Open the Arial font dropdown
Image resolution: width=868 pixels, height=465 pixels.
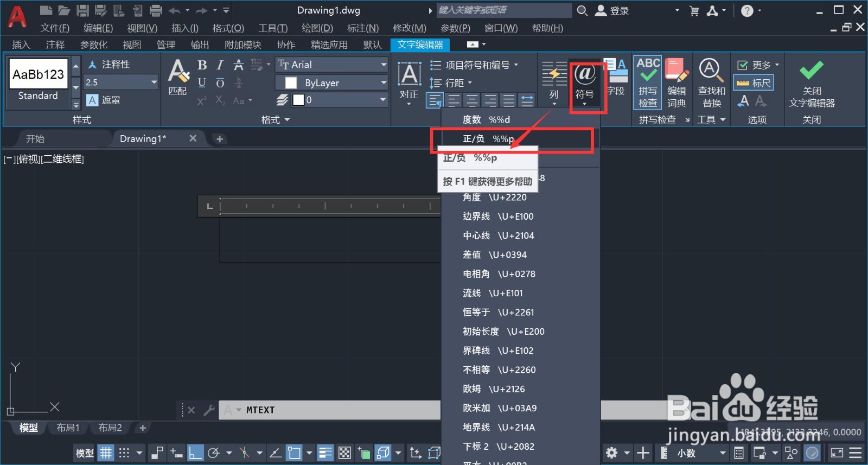click(332, 65)
